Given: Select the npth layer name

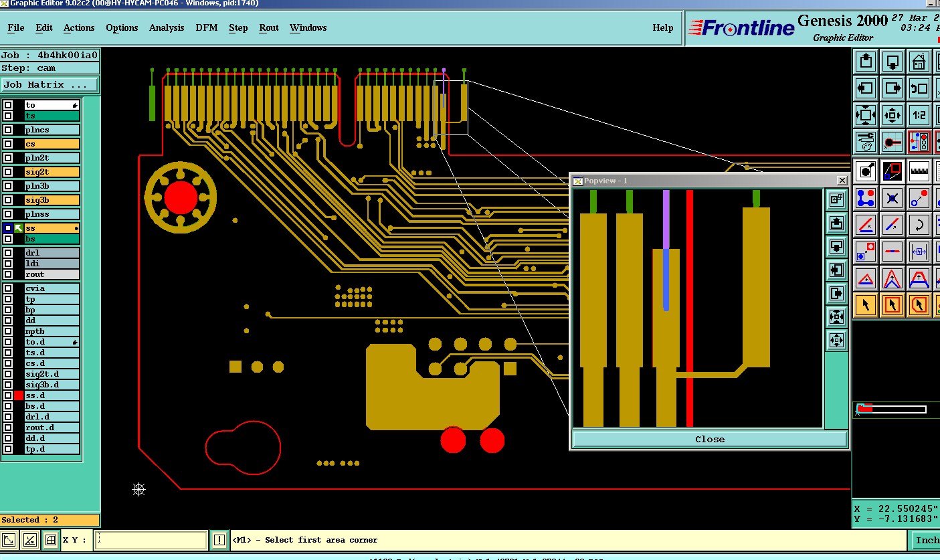Looking at the screenshot, I should tap(52, 331).
